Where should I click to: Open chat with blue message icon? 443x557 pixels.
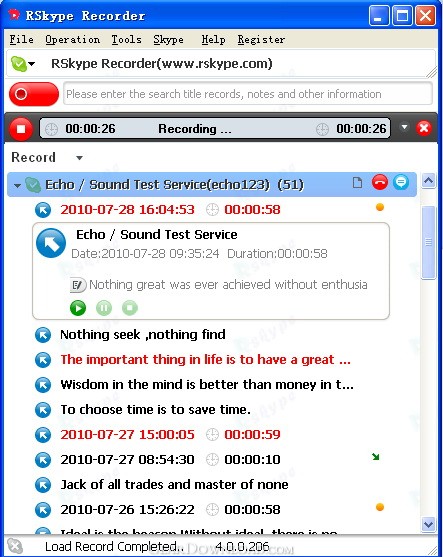coord(401,183)
